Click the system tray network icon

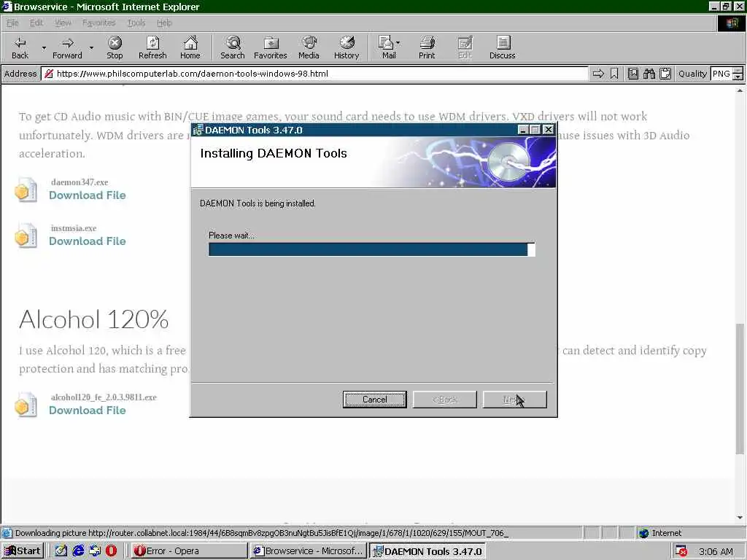(682, 551)
